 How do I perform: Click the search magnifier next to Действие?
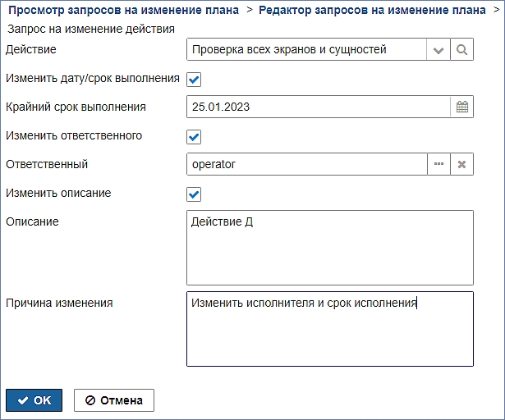tap(461, 49)
